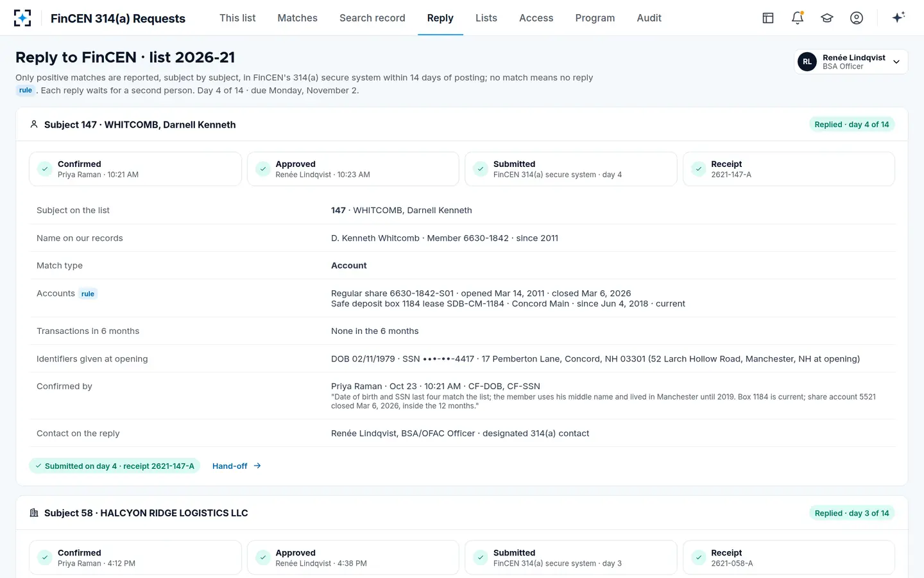
Task: Click the FinCEN app logo icon
Action: coord(22,18)
